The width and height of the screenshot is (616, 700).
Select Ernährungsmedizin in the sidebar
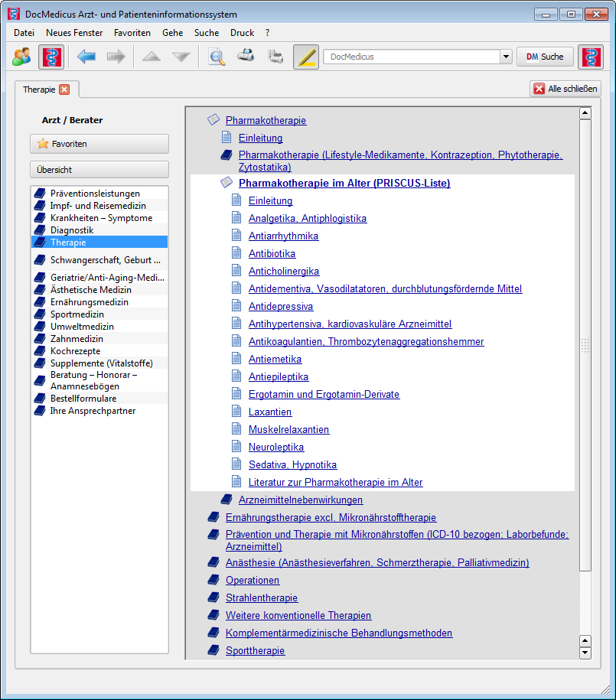[99, 301]
